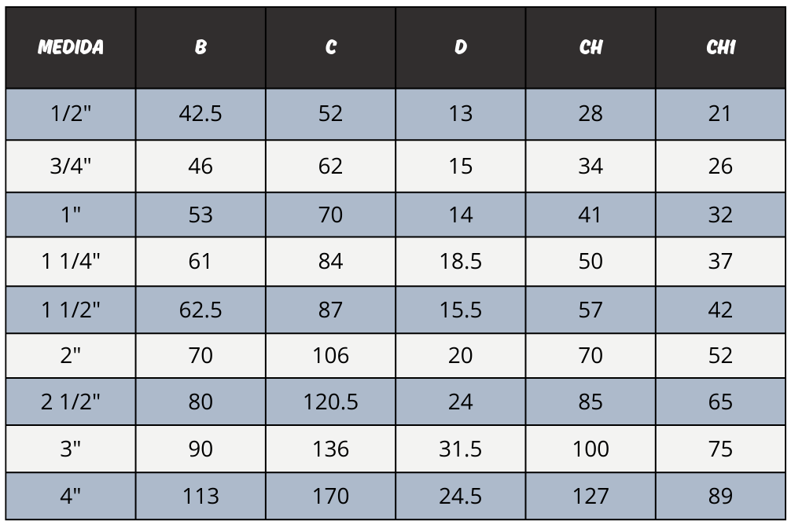Viewport: 791px width, 532px height.
Task: Click the CH1 column header
Action: pos(721,47)
